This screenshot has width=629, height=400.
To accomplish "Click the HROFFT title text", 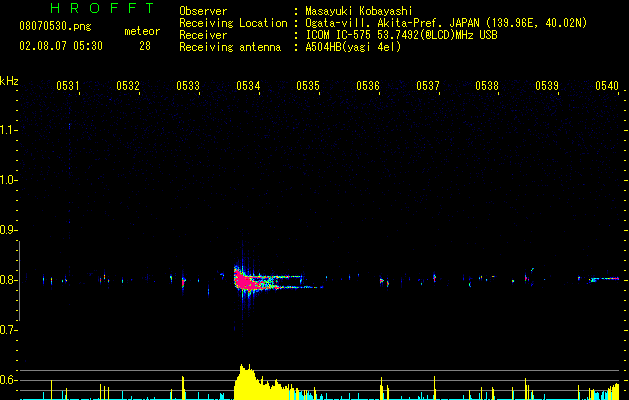I will pos(103,8).
